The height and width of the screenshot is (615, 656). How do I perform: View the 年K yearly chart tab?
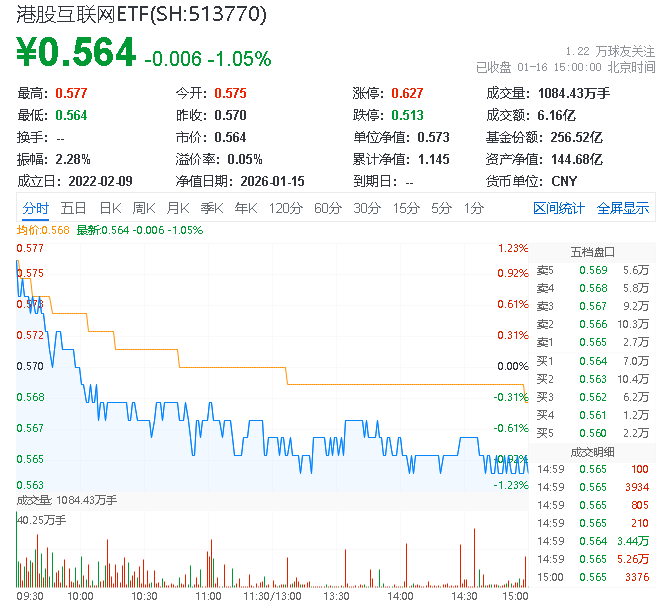(x=244, y=208)
